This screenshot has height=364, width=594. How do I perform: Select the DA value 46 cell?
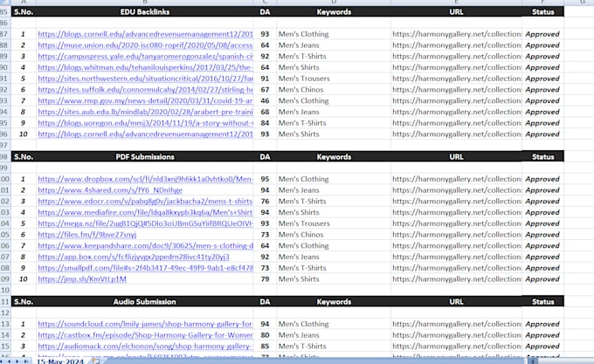pyautogui.click(x=265, y=101)
